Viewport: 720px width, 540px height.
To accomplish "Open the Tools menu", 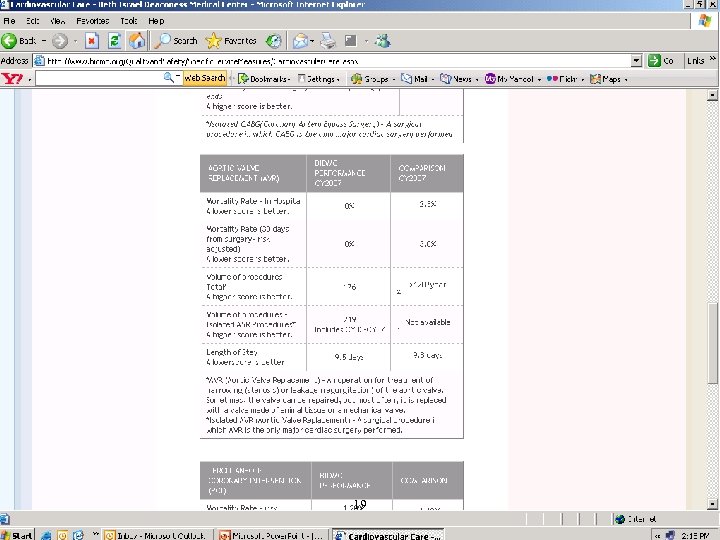I will (x=129, y=21).
